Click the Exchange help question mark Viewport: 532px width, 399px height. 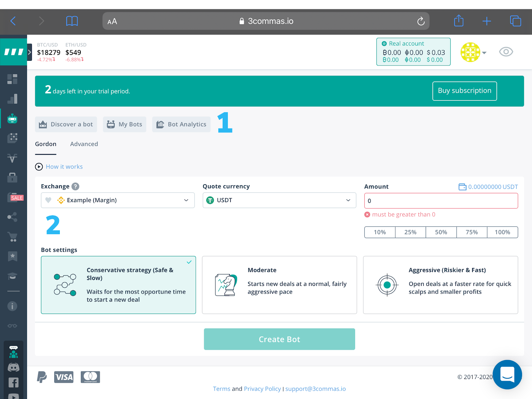point(75,187)
